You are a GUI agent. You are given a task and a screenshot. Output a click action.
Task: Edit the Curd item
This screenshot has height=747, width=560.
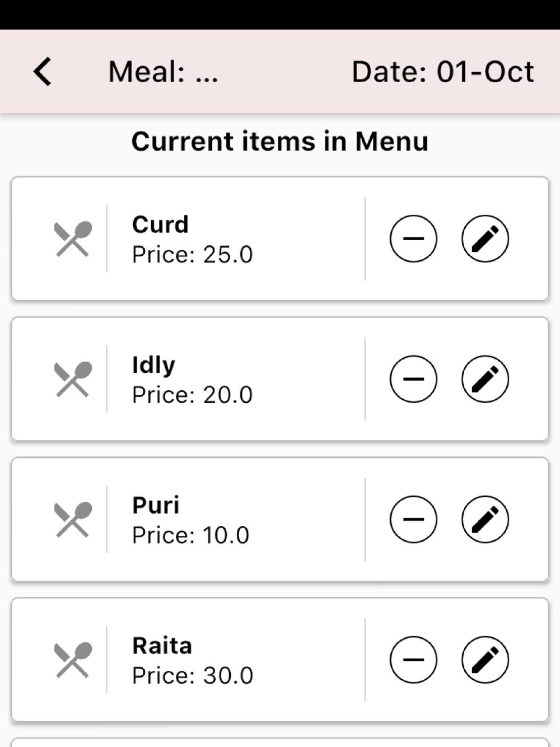pyautogui.click(x=485, y=239)
